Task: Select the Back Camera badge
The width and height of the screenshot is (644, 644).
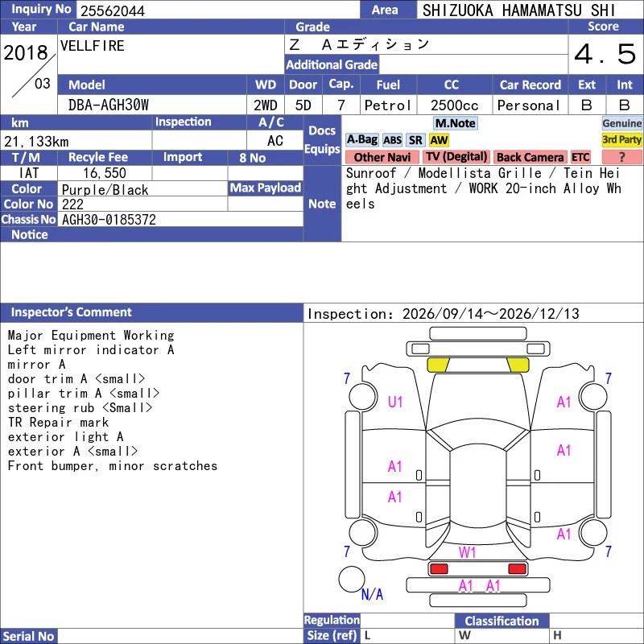Action: [x=530, y=157]
